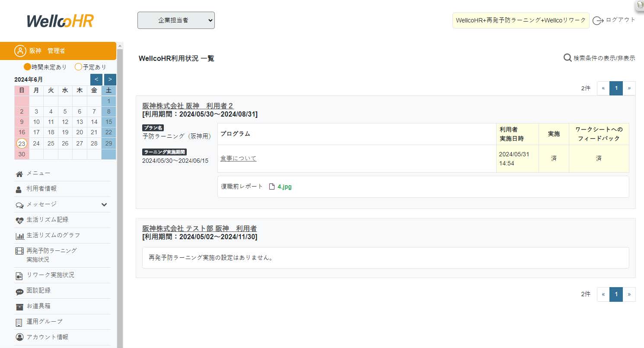This screenshot has height=348, width=644.
Task: Click the WellcoHR+再発予防ラーニング+Wellcoリワーク plan label
Action: pyautogui.click(x=521, y=20)
